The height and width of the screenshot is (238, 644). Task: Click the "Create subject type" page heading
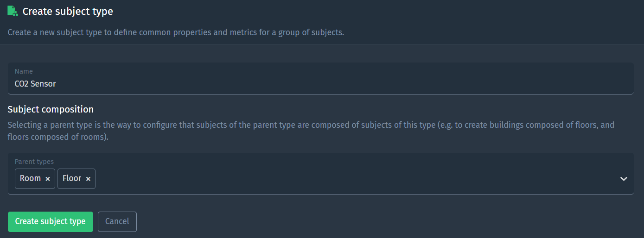(x=68, y=11)
